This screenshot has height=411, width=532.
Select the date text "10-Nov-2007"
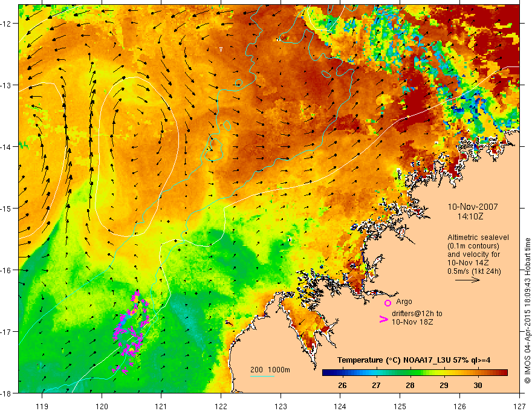tap(473, 207)
